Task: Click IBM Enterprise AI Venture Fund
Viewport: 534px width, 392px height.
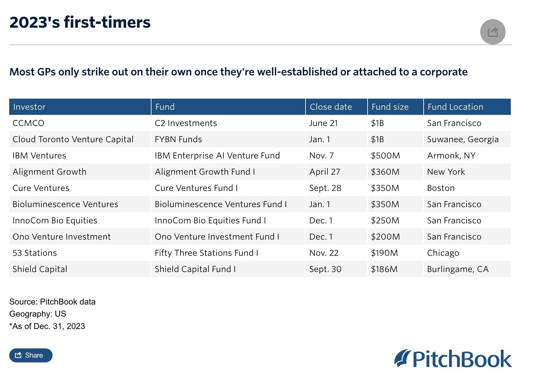Action: tap(217, 156)
